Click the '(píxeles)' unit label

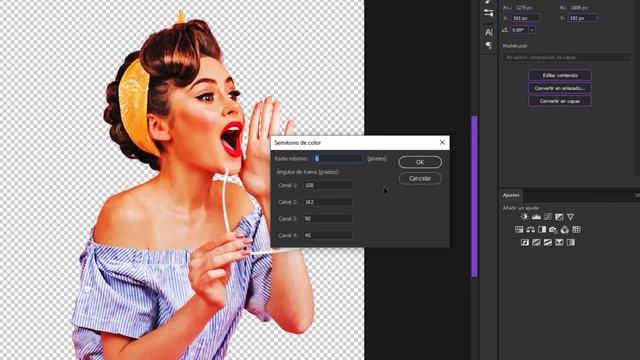(377, 158)
